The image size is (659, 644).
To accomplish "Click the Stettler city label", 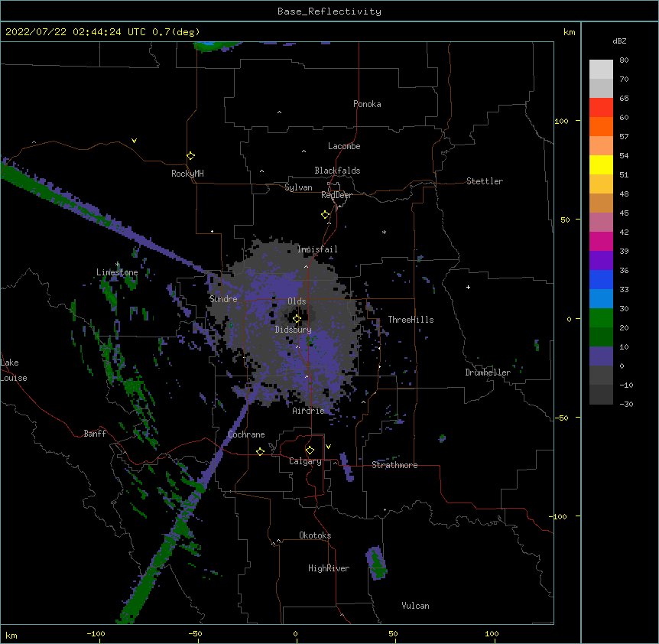I will click(x=485, y=181).
